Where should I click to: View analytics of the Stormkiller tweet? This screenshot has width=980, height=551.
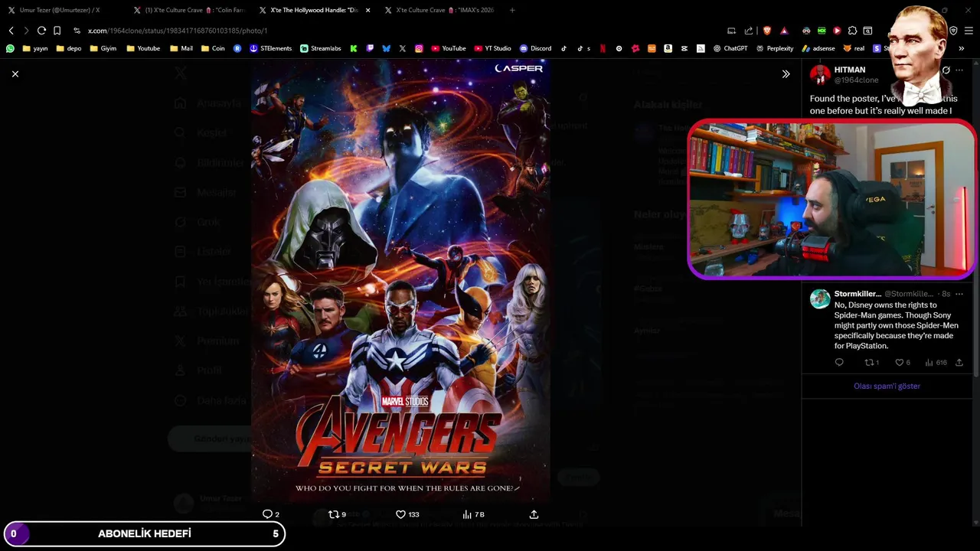929,363
